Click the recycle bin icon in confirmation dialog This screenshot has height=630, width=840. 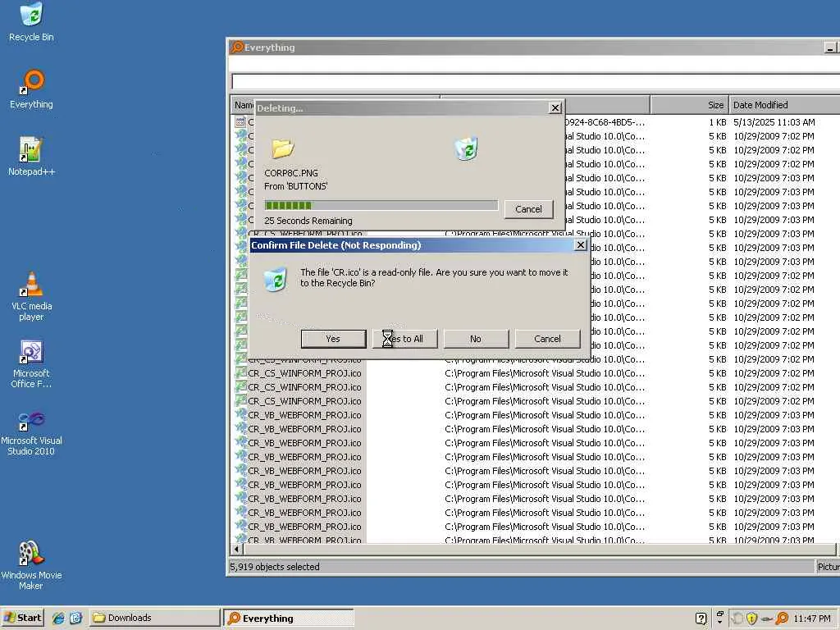pos(276,278)
